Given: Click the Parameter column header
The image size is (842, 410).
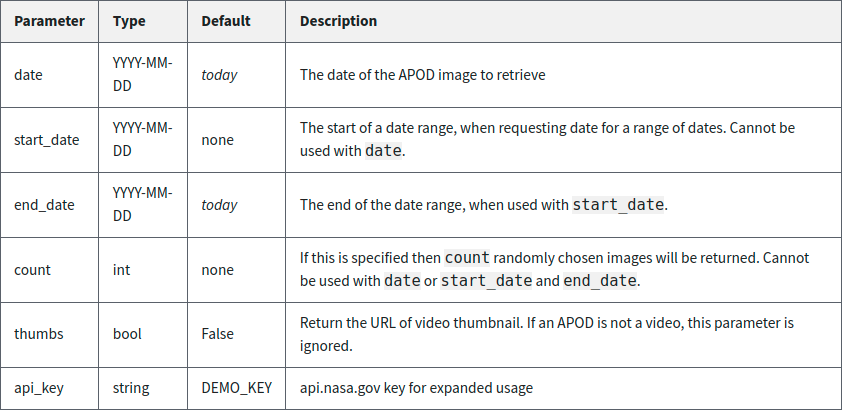Looking at the screenshot, I should [49, 20].
